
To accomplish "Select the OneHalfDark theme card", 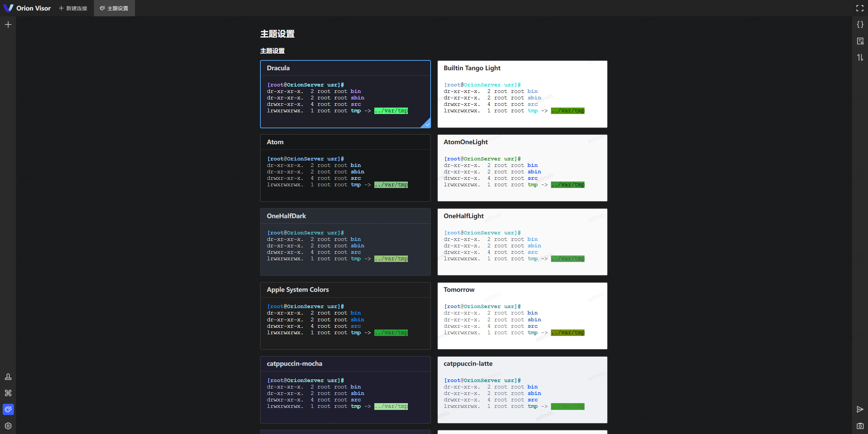I will point(345,242).
